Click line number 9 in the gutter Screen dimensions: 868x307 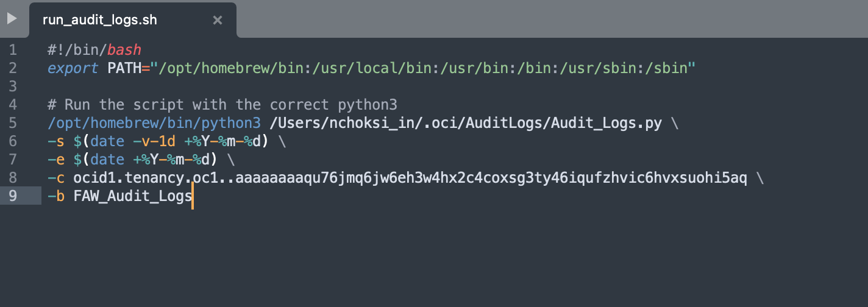tap(13, 196)
